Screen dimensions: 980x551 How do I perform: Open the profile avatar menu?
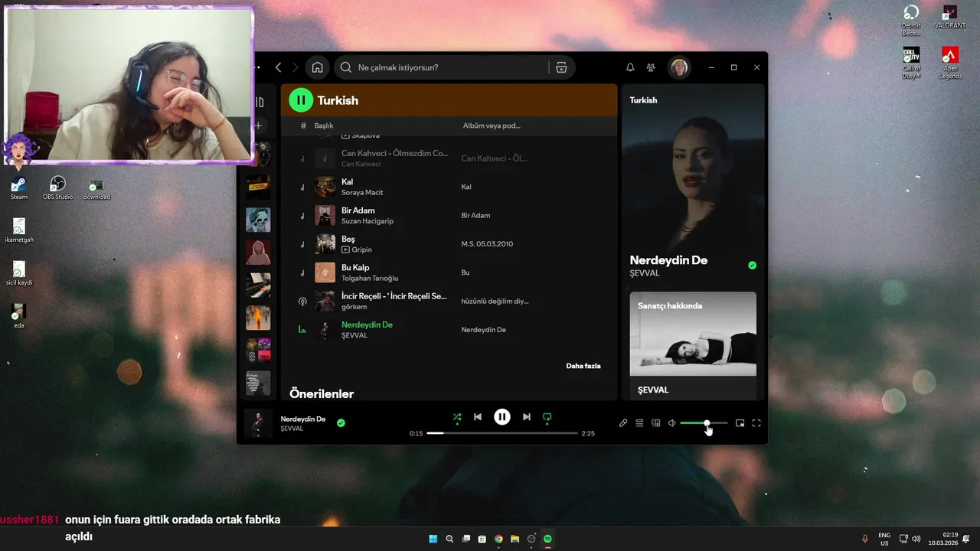coord(679,67)
